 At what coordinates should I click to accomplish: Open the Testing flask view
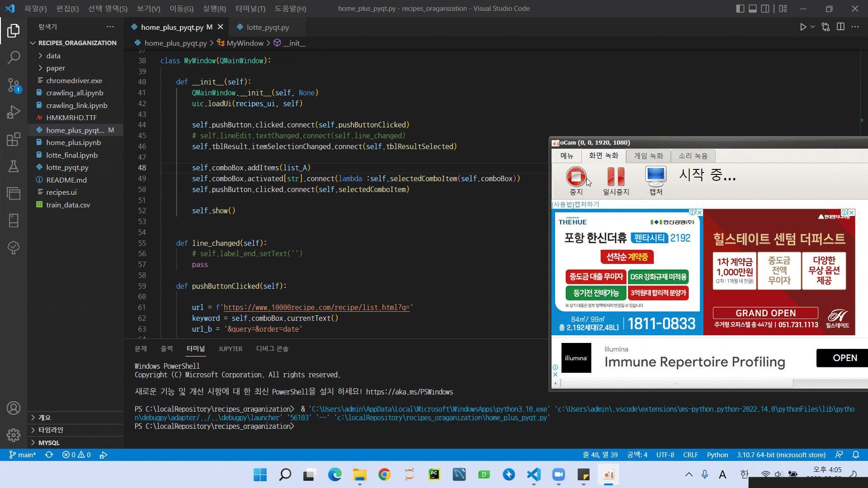14,166
